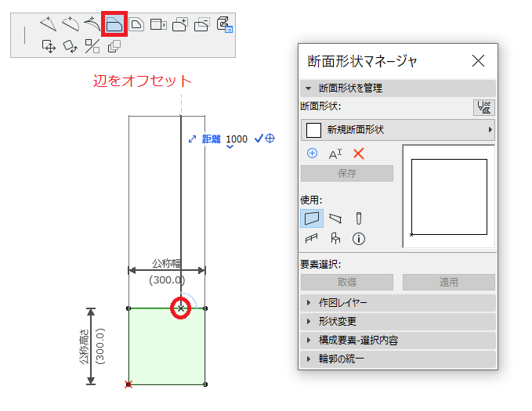532x411 pixels.
Task: Open the profile options icon button beside 断面形状
Action: [484, 107]
